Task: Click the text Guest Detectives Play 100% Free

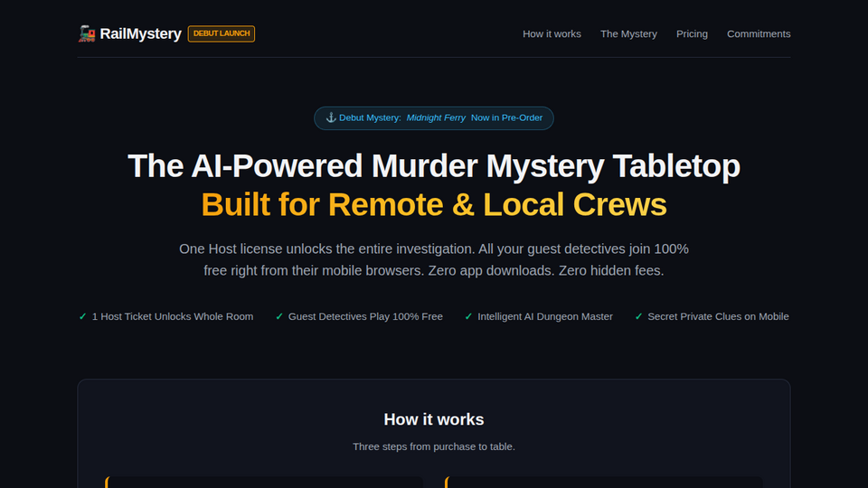Action: coord(365,316)
